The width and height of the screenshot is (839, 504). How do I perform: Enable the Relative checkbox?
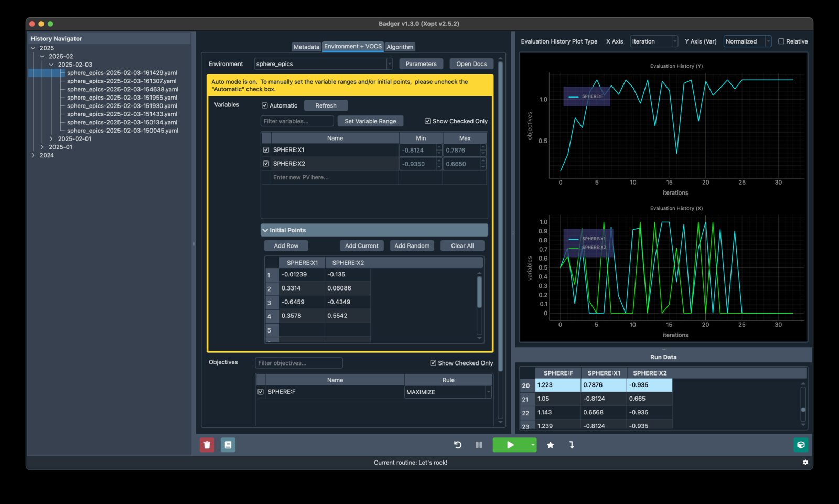tap(781, 41)
